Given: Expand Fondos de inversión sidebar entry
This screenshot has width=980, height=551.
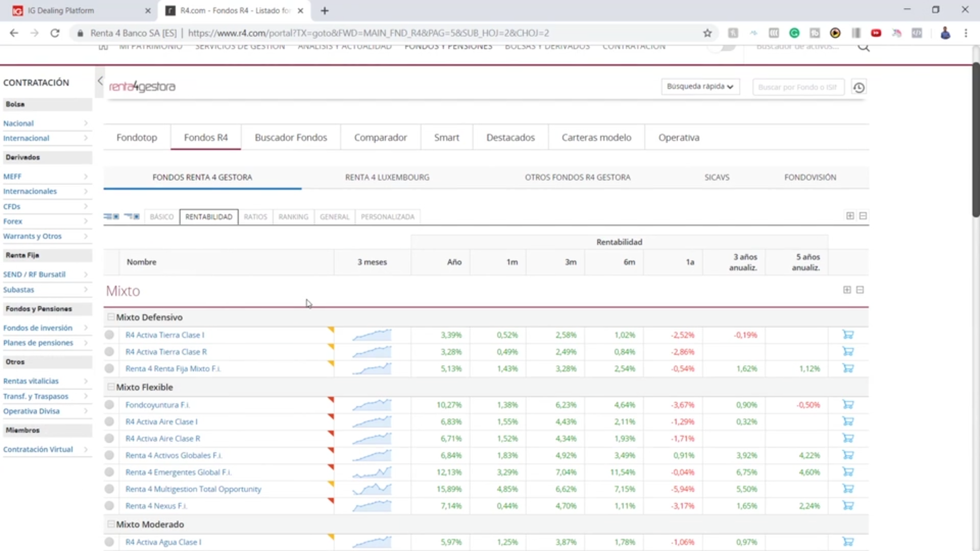Looking at the screenshot, I should [x=86, y=328].
